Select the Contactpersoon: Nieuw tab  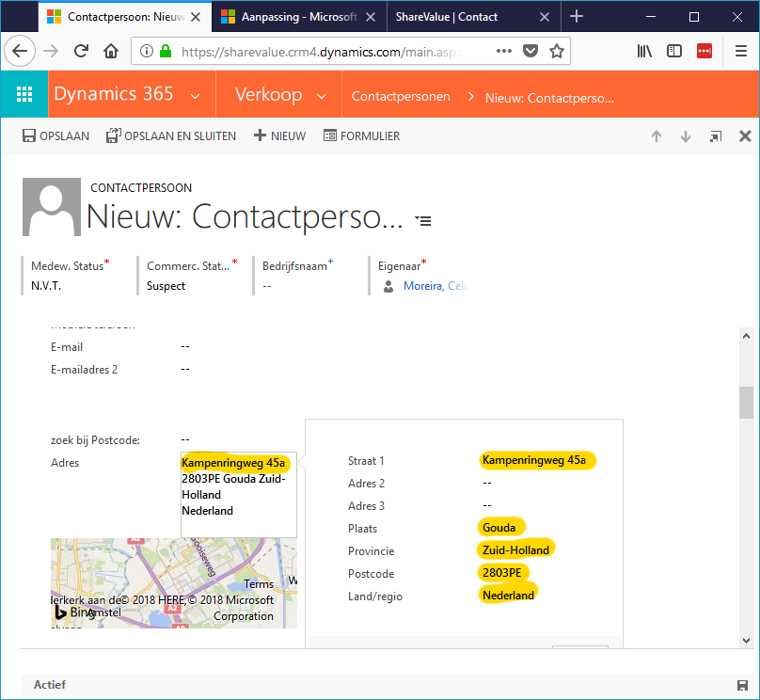[x=125, y=17]
